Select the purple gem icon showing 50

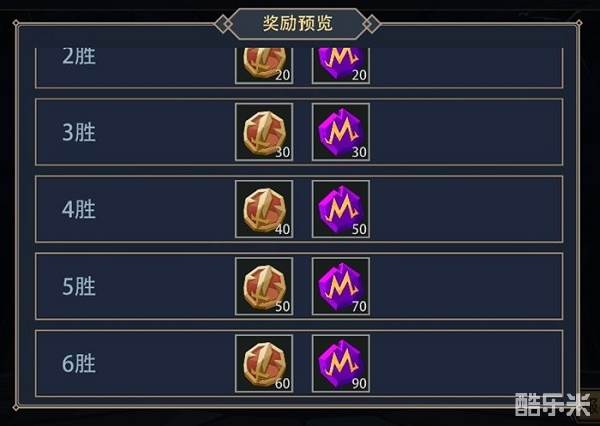pos(341,209)
